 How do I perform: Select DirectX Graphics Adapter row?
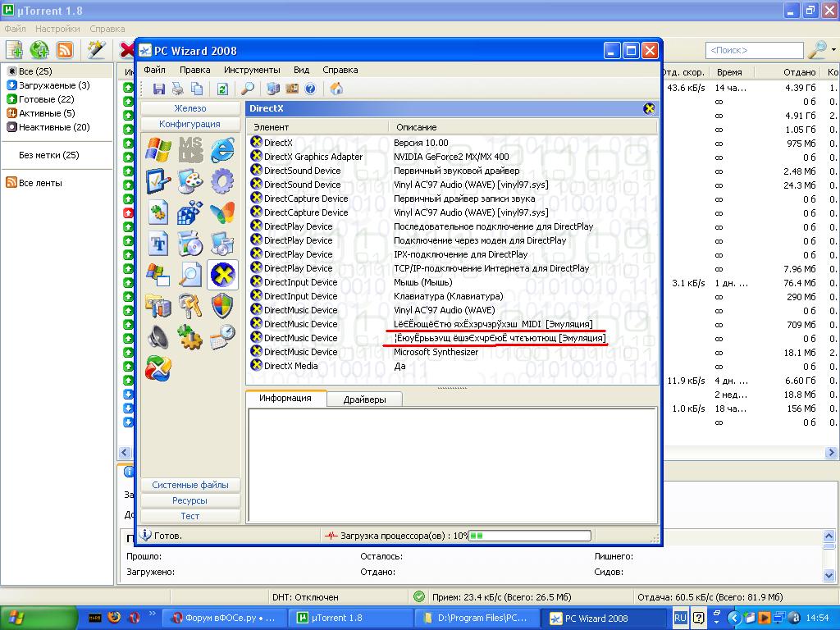coord(313,157)
